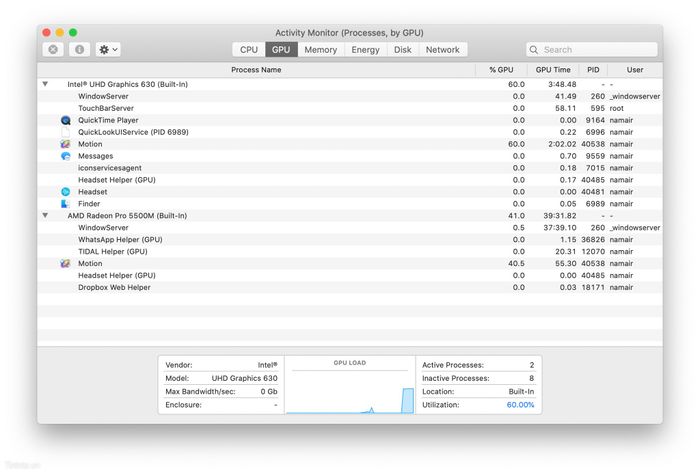Screen dimensions: 700x473
Task: Click PID 36826 of WhatsApp Helper
Action: point(593,240)
